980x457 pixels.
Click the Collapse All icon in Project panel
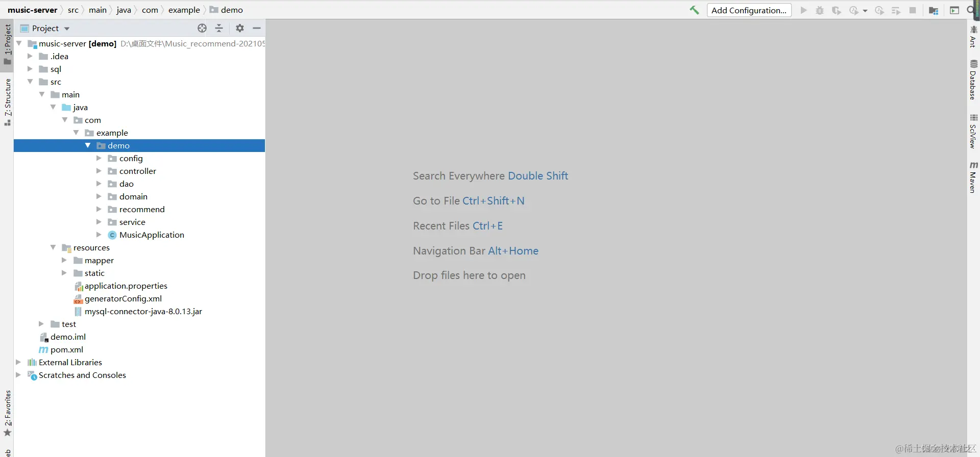[219, 28]
